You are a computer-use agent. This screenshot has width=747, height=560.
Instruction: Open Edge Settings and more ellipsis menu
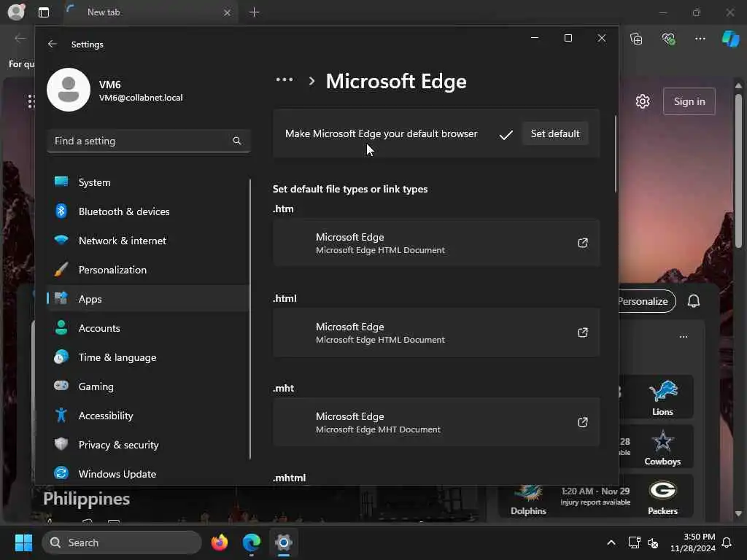[700, 39]
